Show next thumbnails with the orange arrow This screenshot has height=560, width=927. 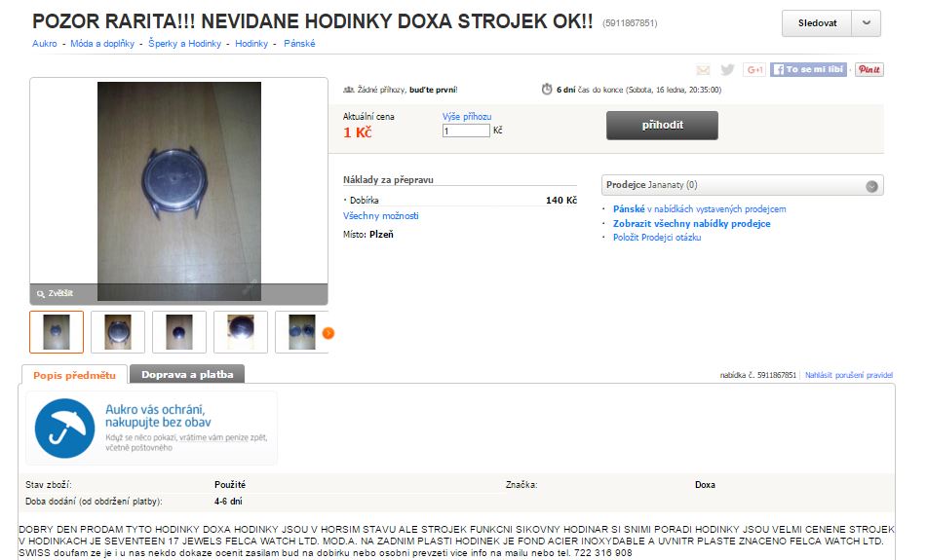click(328, 333)
